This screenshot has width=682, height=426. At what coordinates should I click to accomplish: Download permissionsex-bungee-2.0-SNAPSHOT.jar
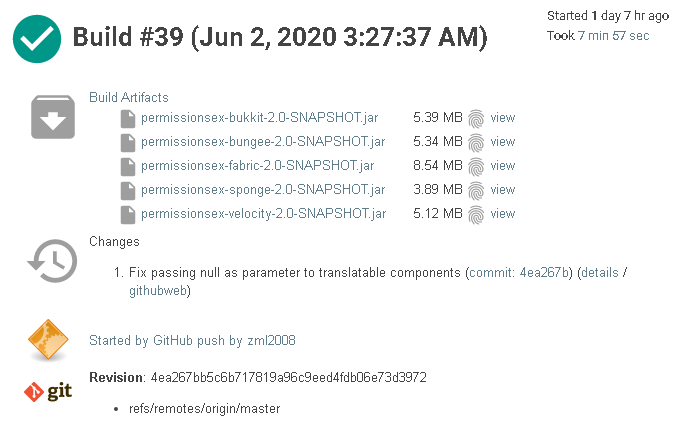(263, 142)
